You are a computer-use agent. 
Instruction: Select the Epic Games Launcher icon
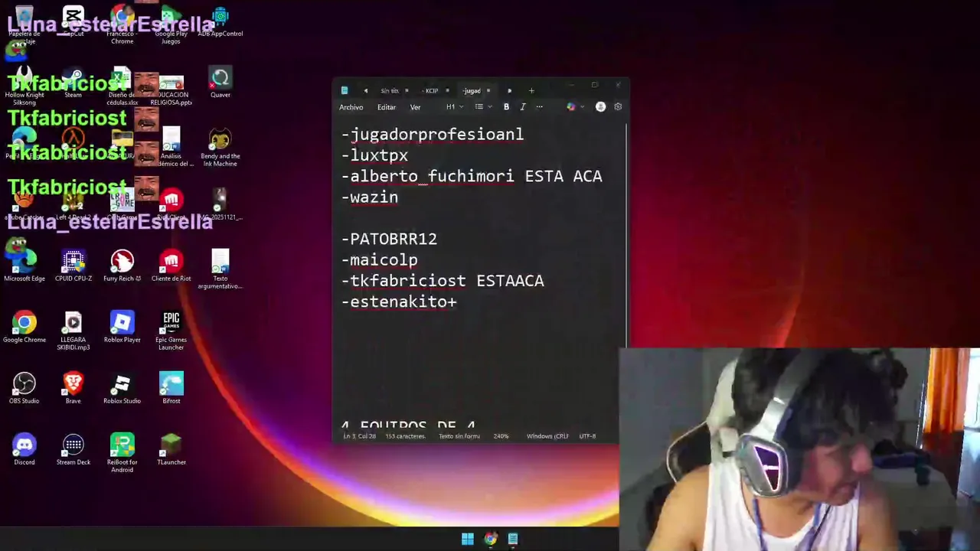click(x=171, y=331)
